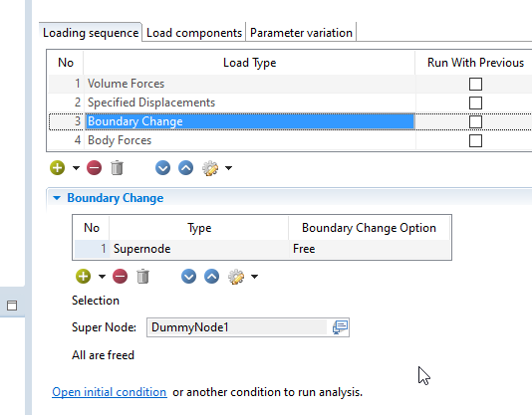Click trash icon under Loading sequence table
Screen dimensions: 532x415
[117, 168]
